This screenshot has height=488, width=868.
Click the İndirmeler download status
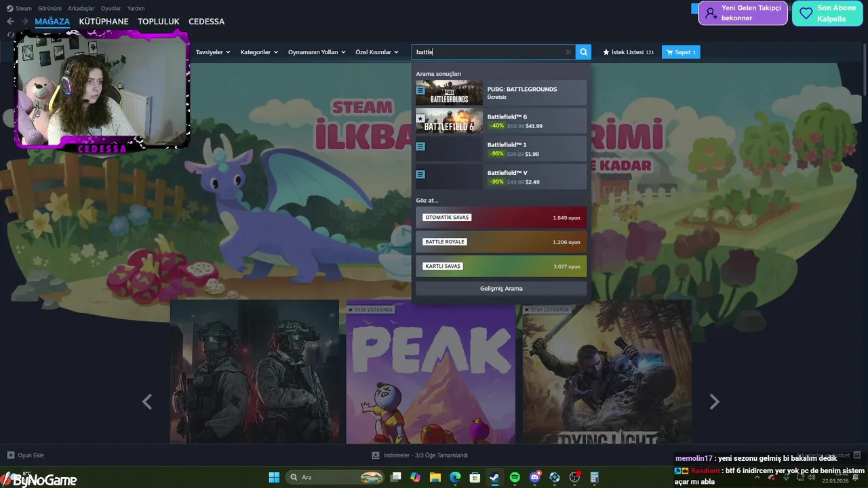426,455
